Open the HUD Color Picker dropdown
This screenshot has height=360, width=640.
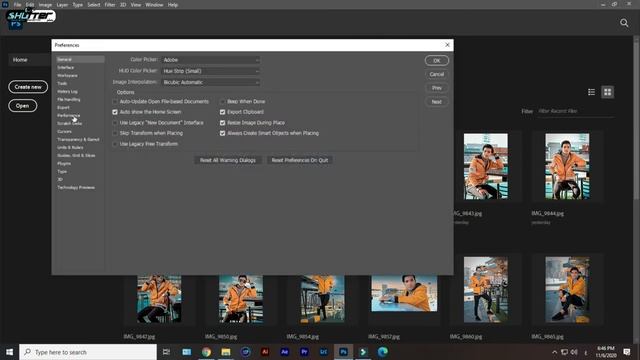211,71
